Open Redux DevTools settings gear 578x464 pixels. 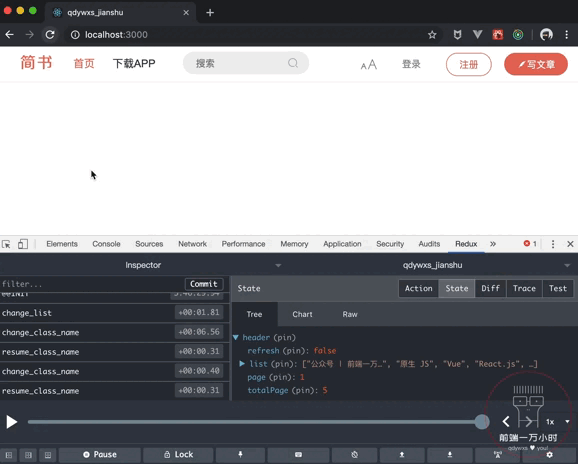pyautogui.click(x=549, y=454)
